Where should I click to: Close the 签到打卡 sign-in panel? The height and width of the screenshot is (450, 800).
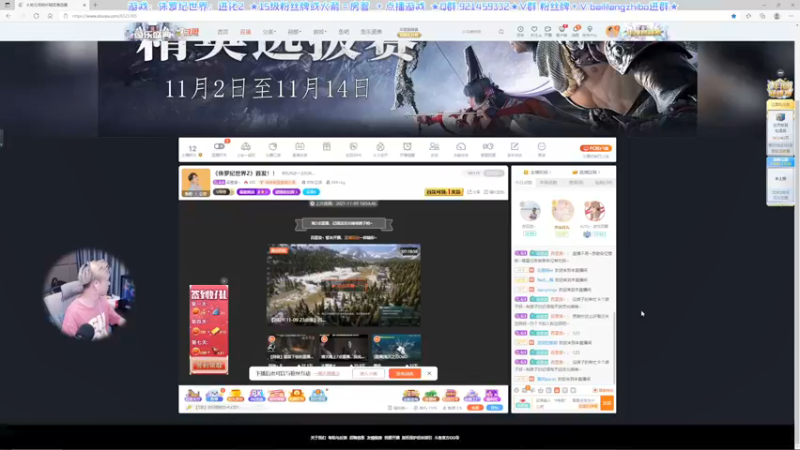pyautogui.click(x=224, y=281)
